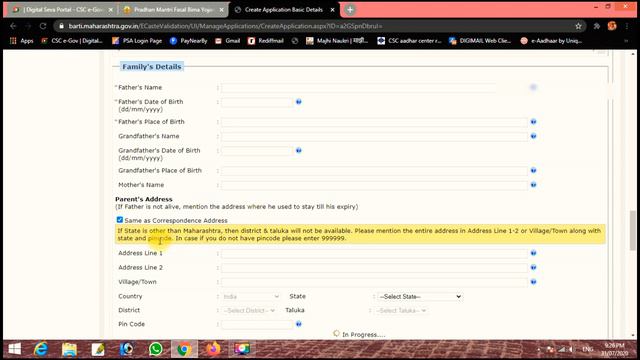Open Windows Start menu

tap(15, 349)
